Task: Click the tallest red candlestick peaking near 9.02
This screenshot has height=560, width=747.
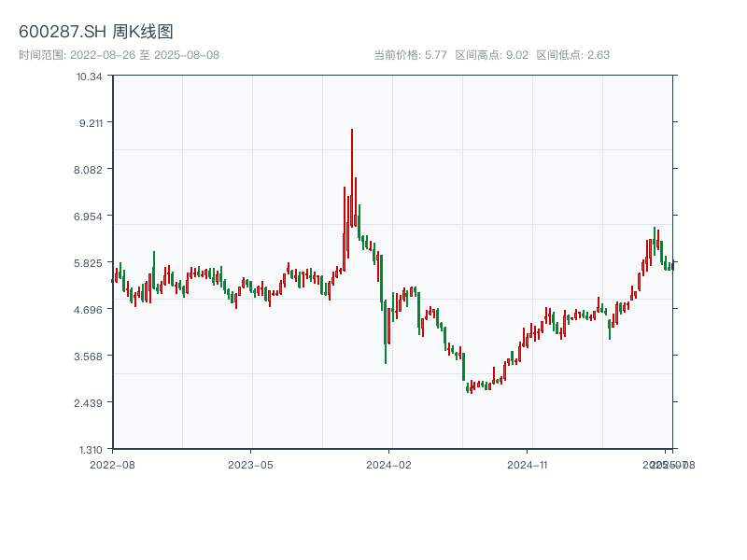Action: click(x=352, y=178)
